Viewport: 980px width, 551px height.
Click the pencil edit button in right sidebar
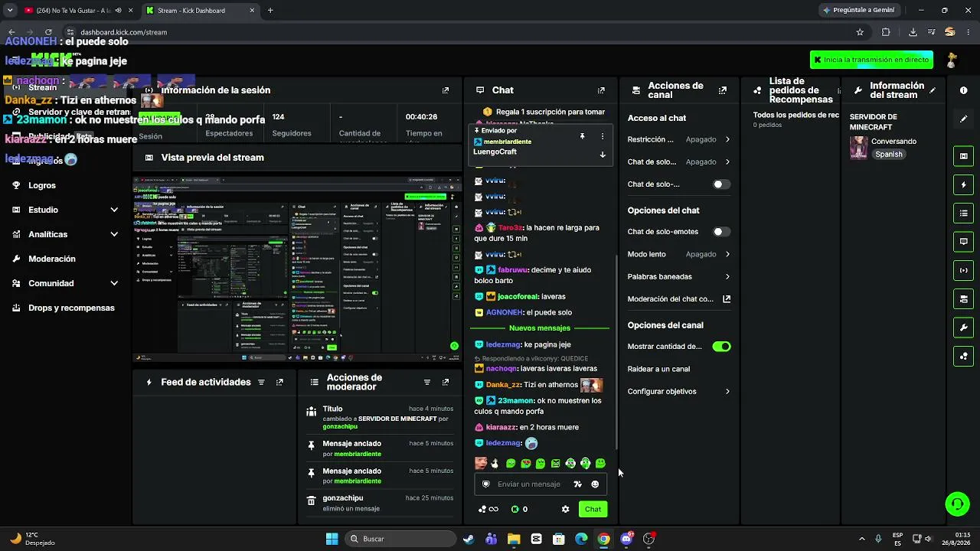click(x=963, y=119)
